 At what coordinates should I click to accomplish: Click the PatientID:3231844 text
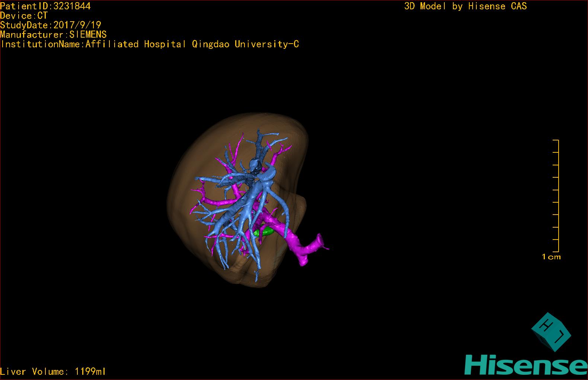[45, 6]
